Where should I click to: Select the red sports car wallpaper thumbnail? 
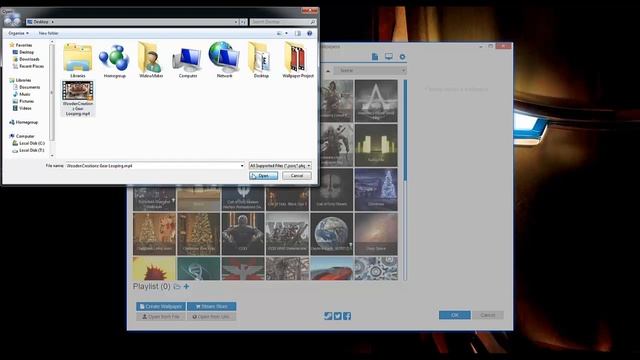click(x=331, y=269)
